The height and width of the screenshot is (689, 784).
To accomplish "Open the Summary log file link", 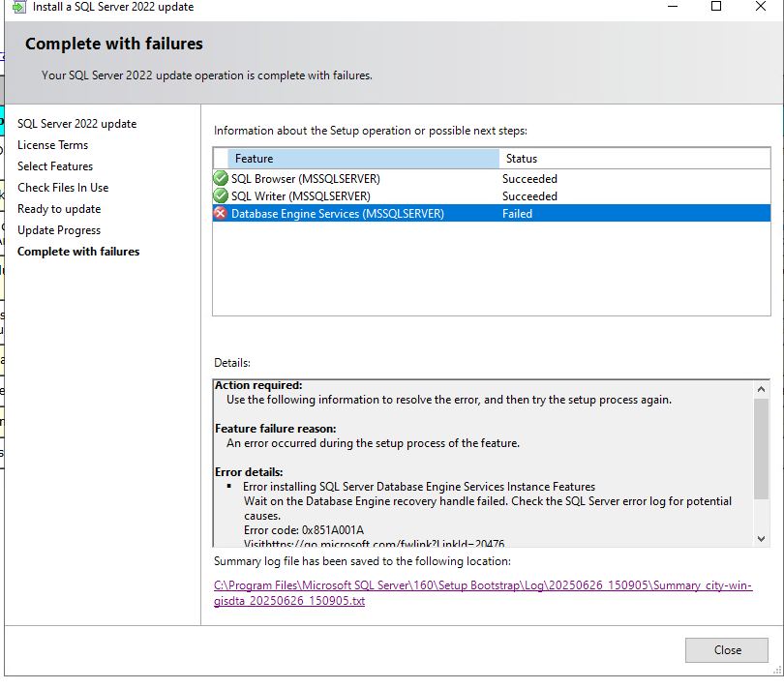I will click(483, 592).
